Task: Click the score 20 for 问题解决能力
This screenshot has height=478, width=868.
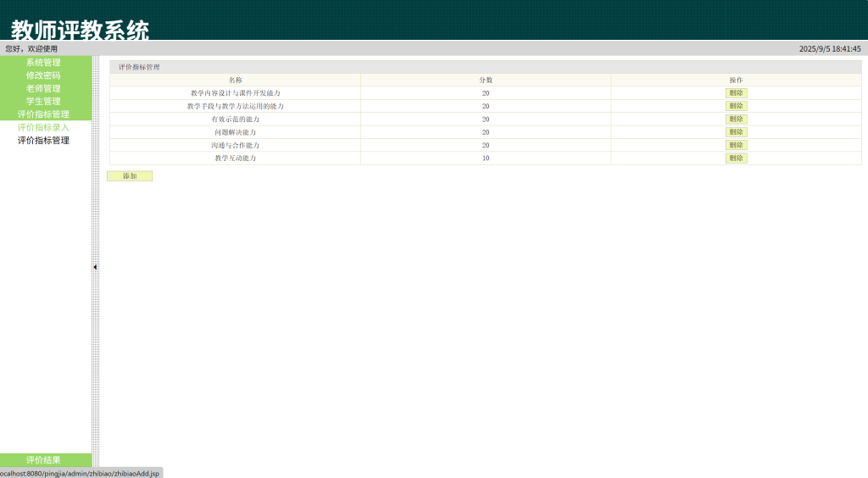Action: (486, 132)
